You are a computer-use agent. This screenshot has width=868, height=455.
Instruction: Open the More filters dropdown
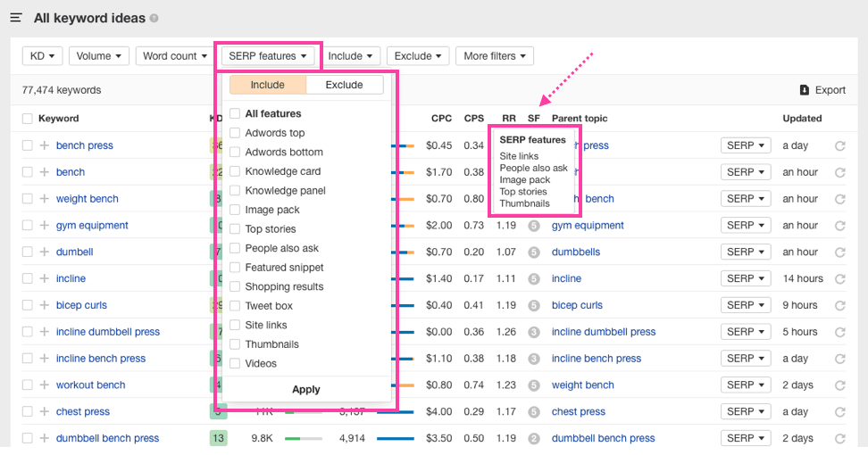click(495, 56)
